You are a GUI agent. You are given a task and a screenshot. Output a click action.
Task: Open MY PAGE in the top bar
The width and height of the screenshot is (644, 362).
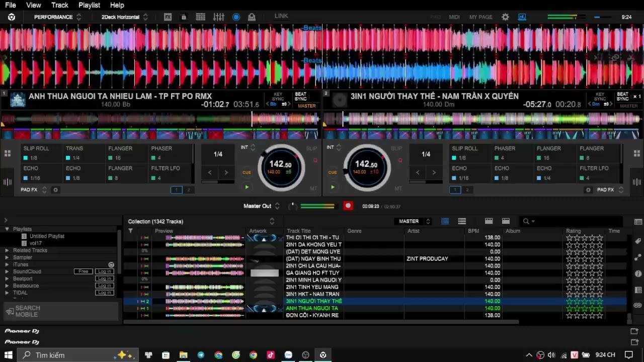[x=481, y=17]
